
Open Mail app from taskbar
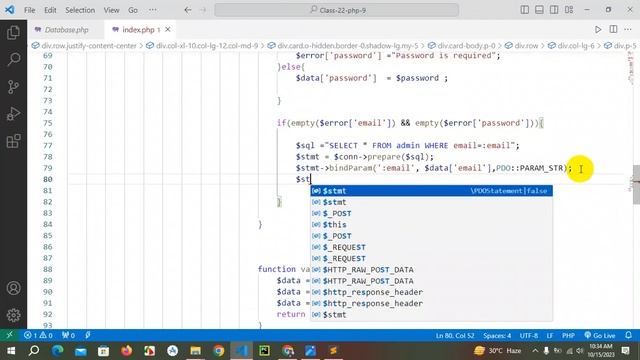(80, 350)
